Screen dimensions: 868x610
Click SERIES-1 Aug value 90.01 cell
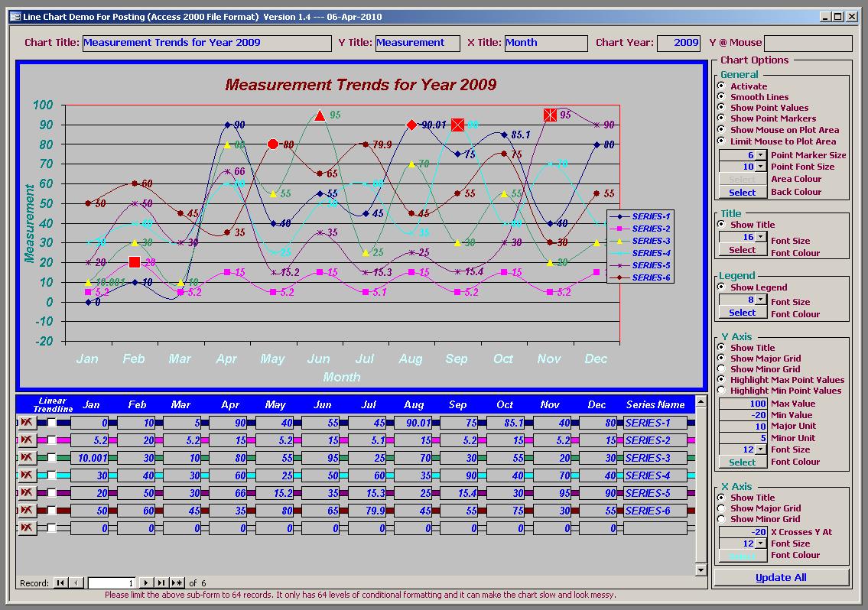pyautogui.click(x=413, y=423)
